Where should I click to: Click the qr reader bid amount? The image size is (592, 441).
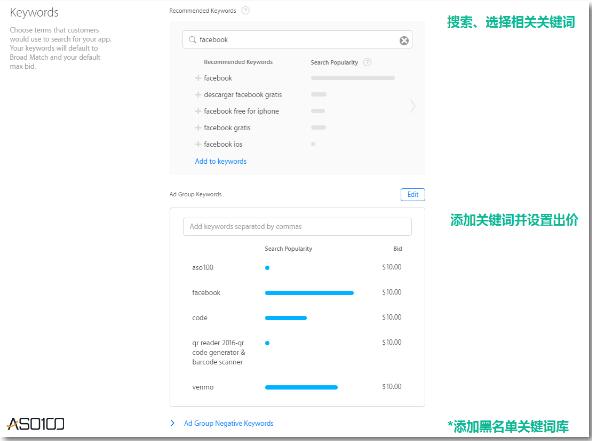392,342
